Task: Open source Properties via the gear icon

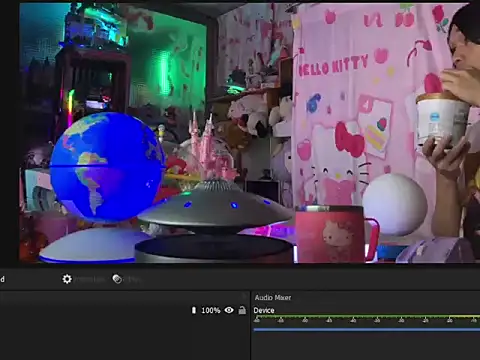Action: pos(67,279)
